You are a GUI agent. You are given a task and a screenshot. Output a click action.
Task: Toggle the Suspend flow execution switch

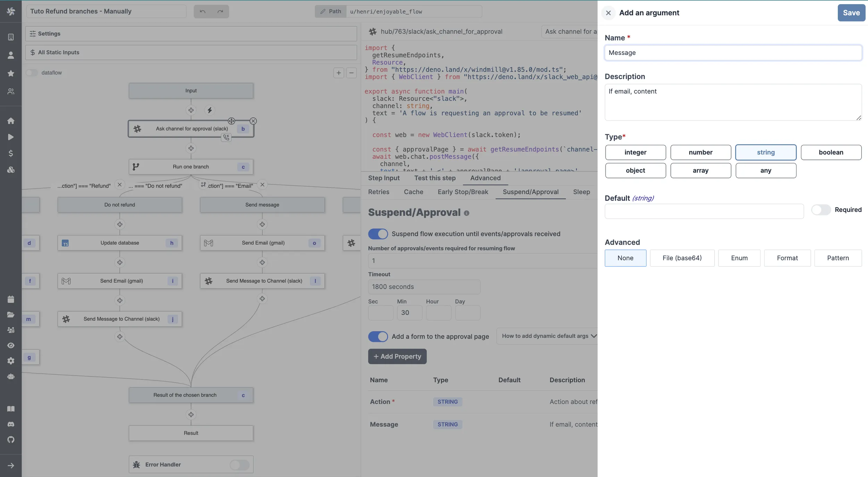coord(378,233)
